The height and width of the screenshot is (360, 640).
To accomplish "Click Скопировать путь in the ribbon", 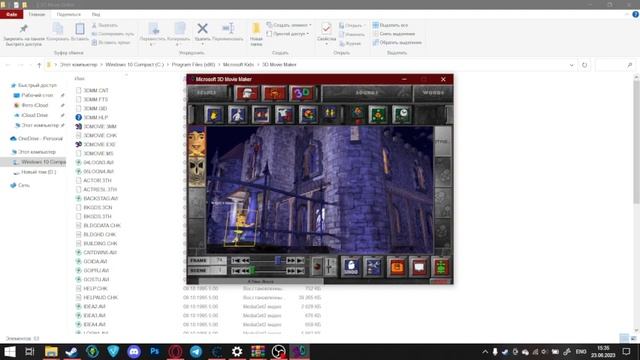I will (113, 34).
